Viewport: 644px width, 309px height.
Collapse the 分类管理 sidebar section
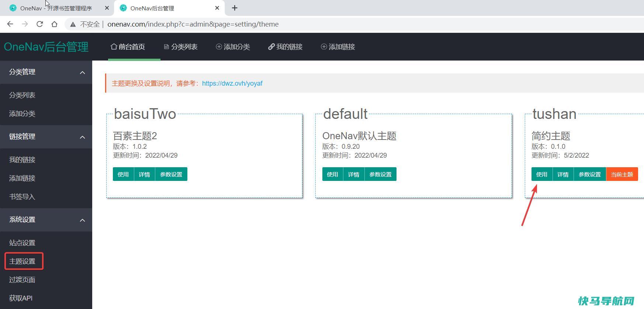[x=83, y=72]
